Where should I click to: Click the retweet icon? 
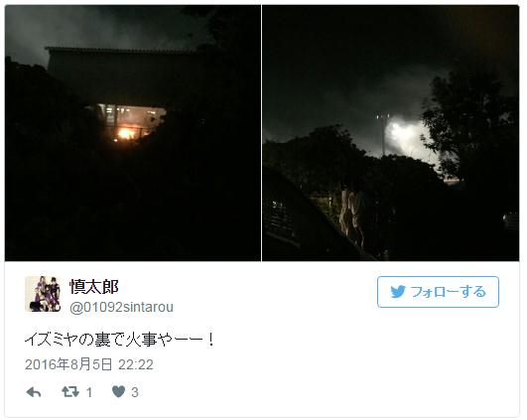(70, 392)
